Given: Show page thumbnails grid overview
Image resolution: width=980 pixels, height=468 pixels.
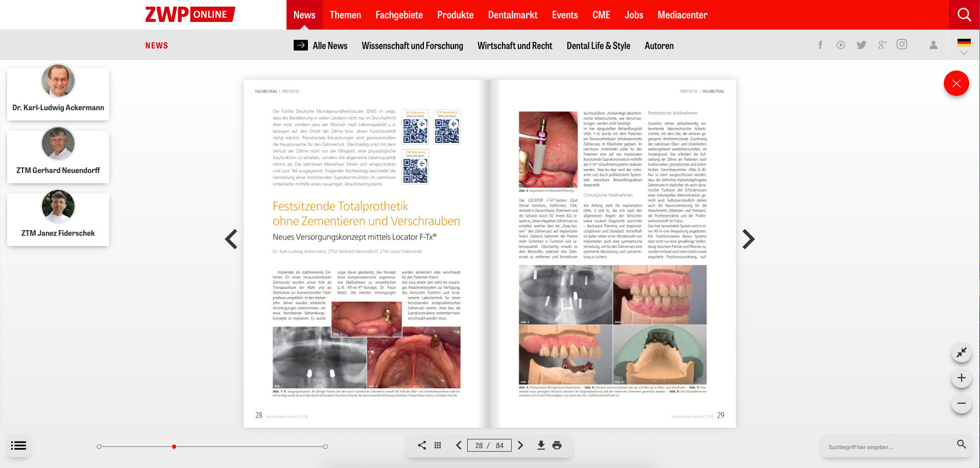Looking at the screenshot, I should [x=438, y=445].
